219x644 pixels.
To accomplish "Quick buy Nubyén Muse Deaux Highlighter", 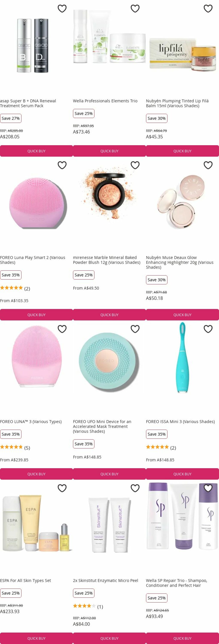I will pyautogui.click(x=182, y=315).
